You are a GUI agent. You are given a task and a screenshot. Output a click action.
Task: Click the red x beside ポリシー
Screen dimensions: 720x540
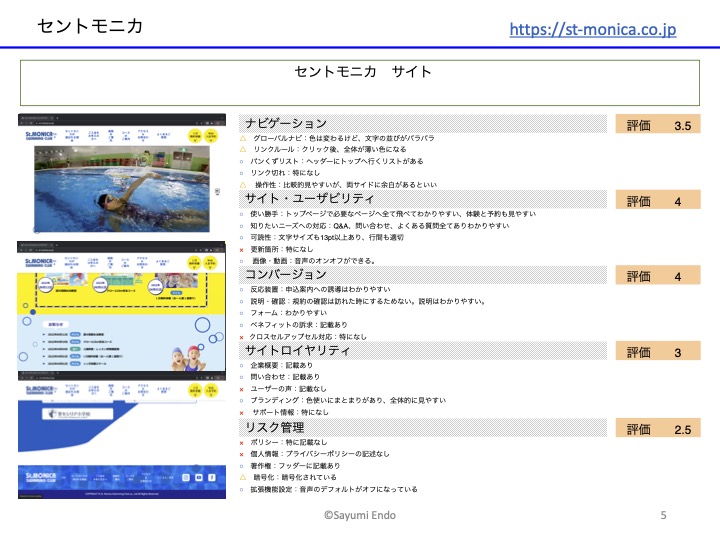pos(242,442)
